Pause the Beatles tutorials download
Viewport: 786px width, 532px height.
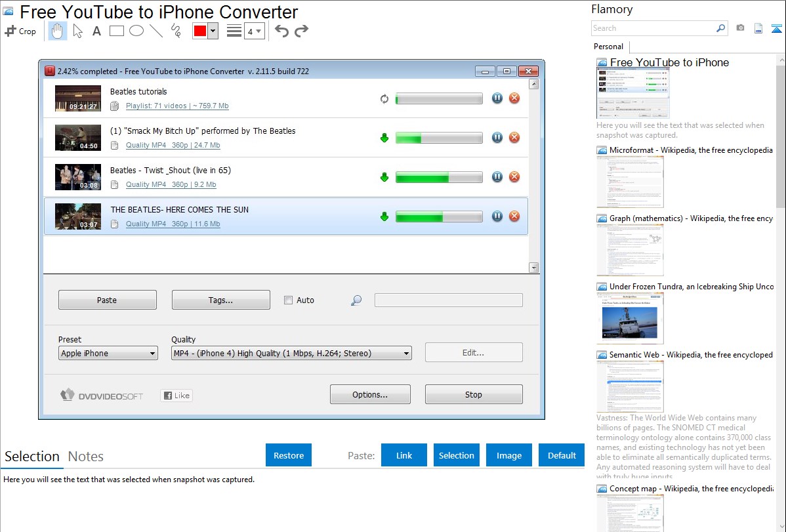pos(497,98)
